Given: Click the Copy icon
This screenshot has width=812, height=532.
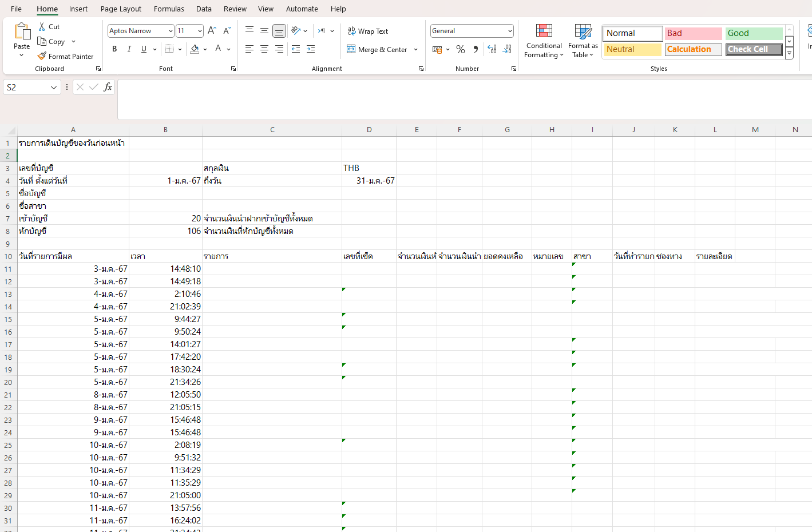Looking at the screenshot, I should coord(42,41).
